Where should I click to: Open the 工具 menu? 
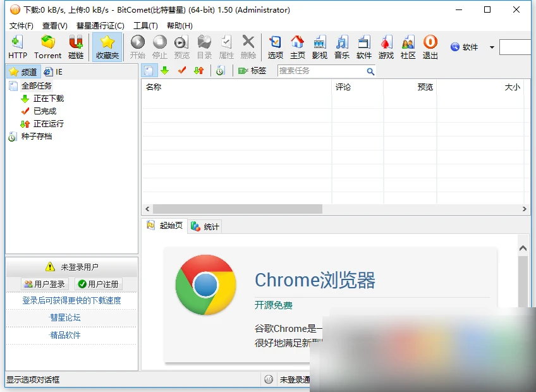coord(145,25)
